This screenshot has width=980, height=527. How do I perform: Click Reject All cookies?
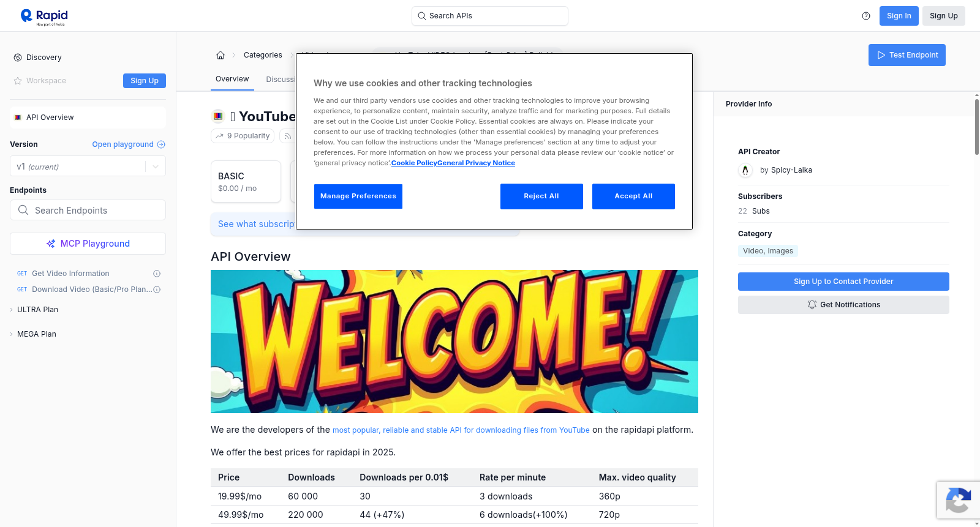(541, 196)
